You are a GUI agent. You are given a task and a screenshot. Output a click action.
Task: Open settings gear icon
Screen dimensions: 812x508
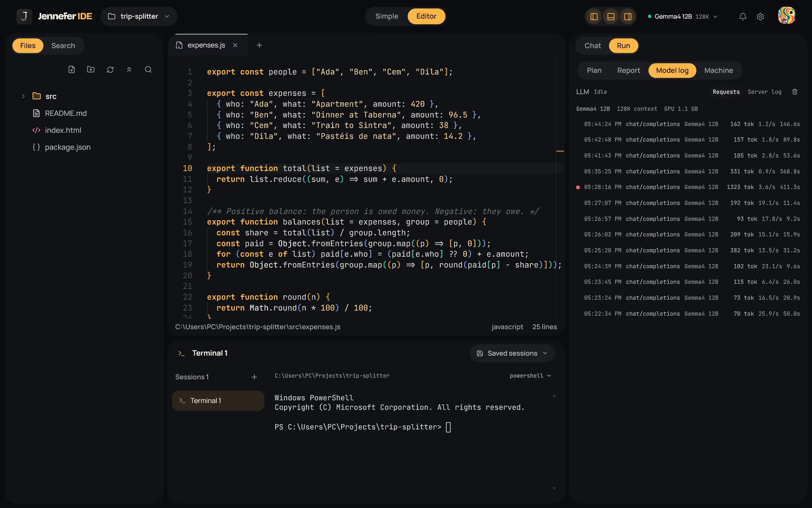(x=760, y=16)
